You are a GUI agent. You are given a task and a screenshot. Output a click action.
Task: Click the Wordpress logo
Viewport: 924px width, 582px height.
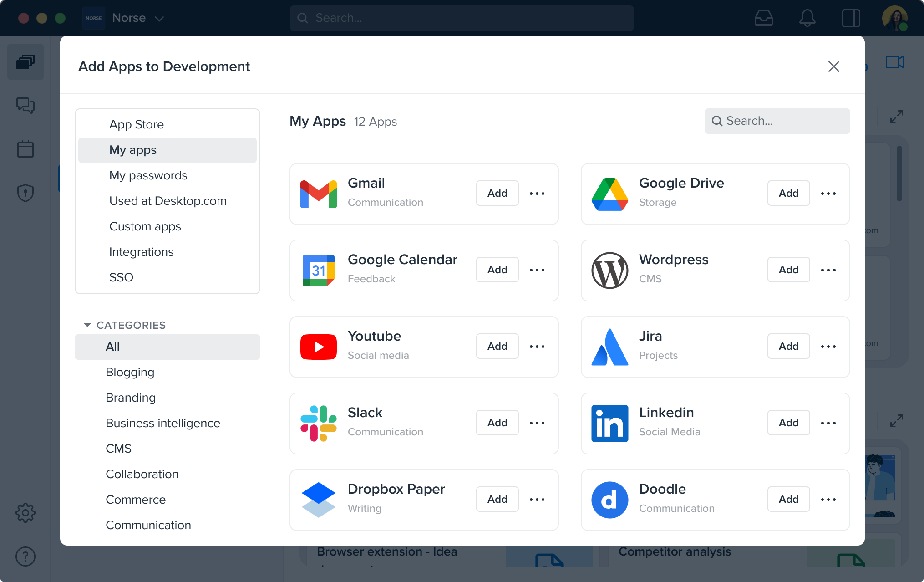pos(609,270)
